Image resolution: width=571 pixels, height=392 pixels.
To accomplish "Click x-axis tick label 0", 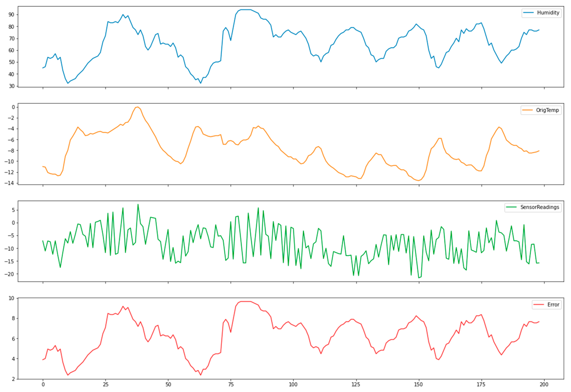I will [x=43, y=384].
